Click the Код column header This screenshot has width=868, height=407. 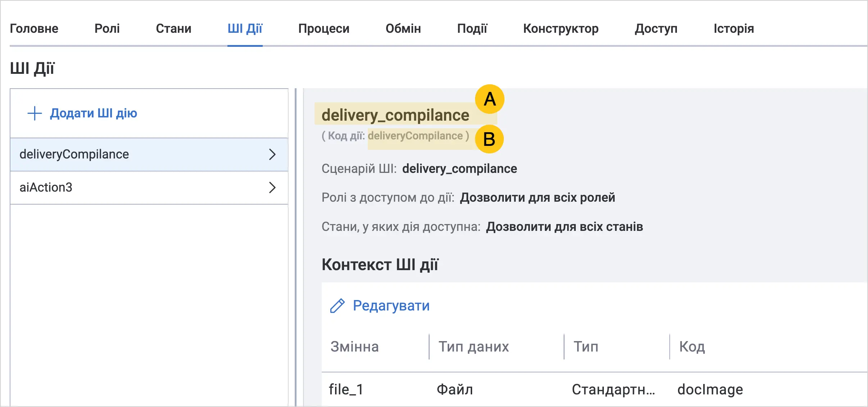click(x=692, y=347)
